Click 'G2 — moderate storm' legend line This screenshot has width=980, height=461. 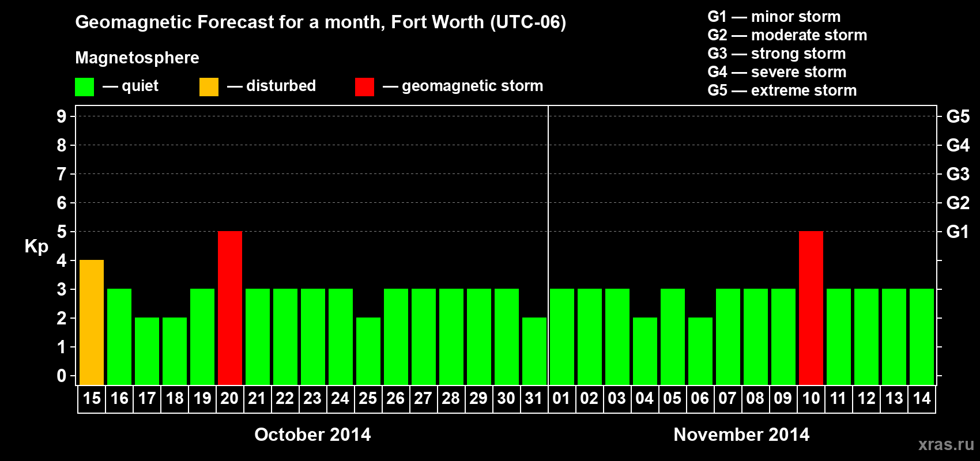coord(787,35)
